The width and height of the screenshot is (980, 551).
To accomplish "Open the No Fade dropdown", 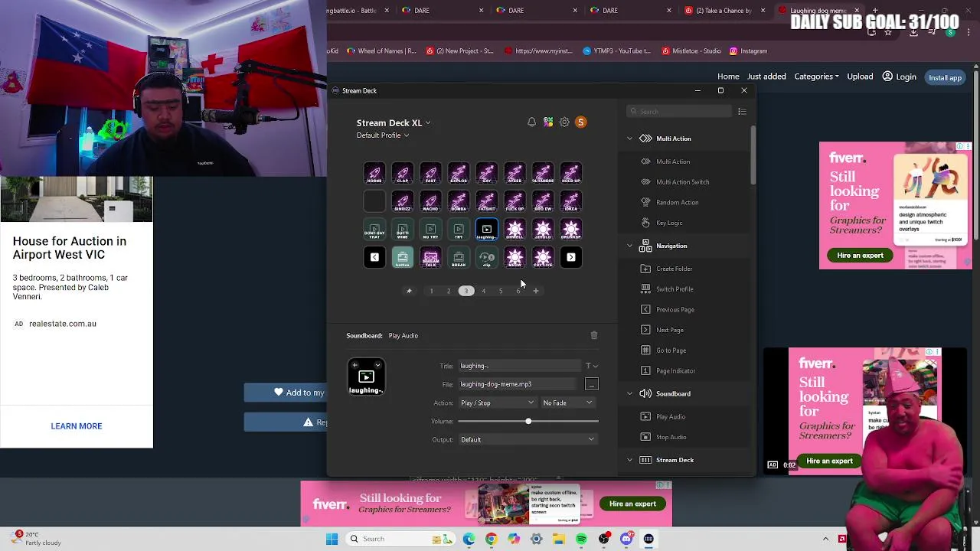I will coord(567,403).
